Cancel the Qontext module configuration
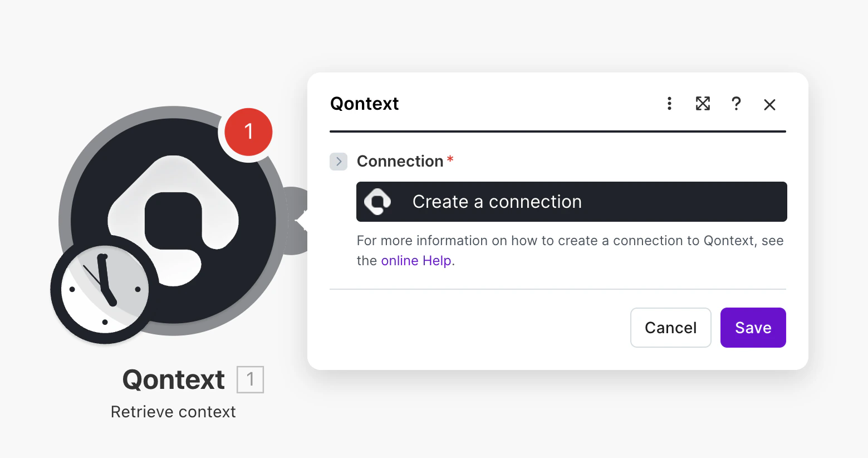This screenshot has width=868, height=458. (670, 328)
